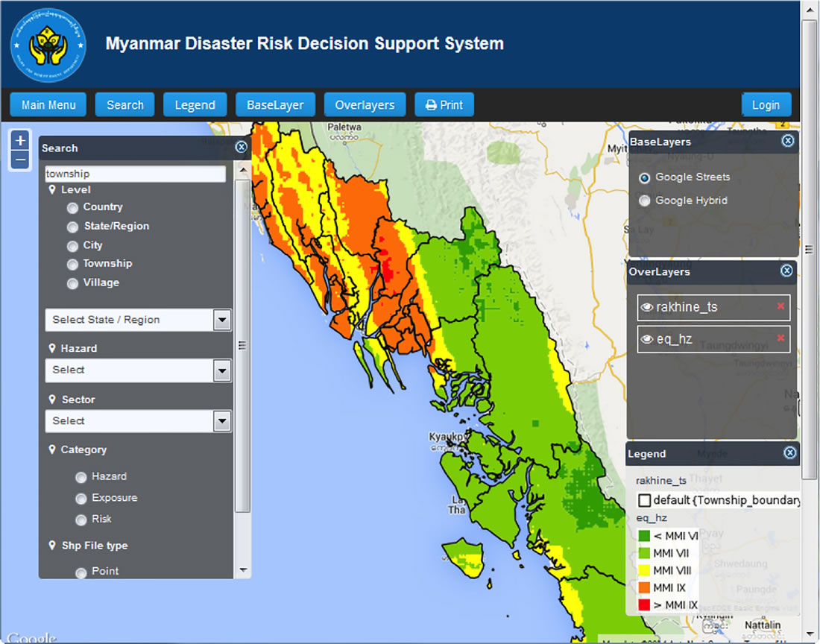Select the Exposure category option
The width and height of the screenshot is (820, 644).
pyautogui.click(x=81, y=498)
